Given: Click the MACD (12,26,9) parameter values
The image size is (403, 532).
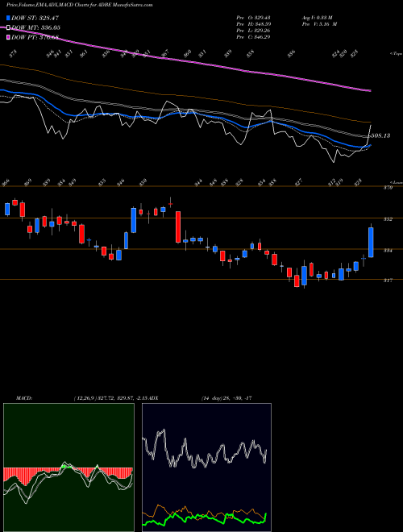Looking at the screenshot, I should click(111, 398).
